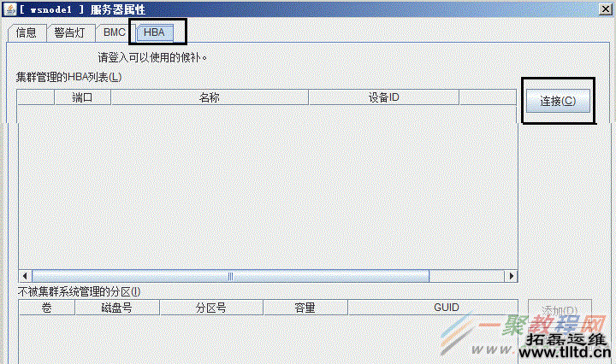Switch to the 信息 tab
The image size is (616, 364).
[x=26, y=32]
